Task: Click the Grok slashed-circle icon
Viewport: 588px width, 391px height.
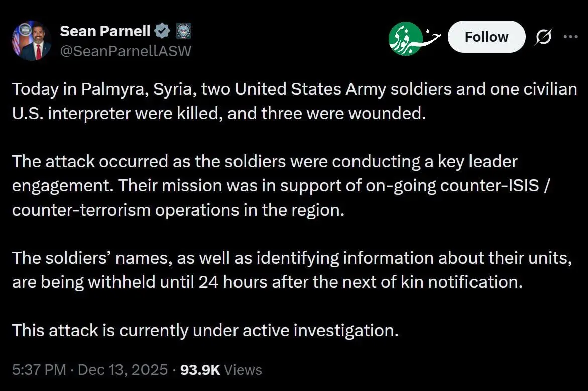Action: point(544,37)
